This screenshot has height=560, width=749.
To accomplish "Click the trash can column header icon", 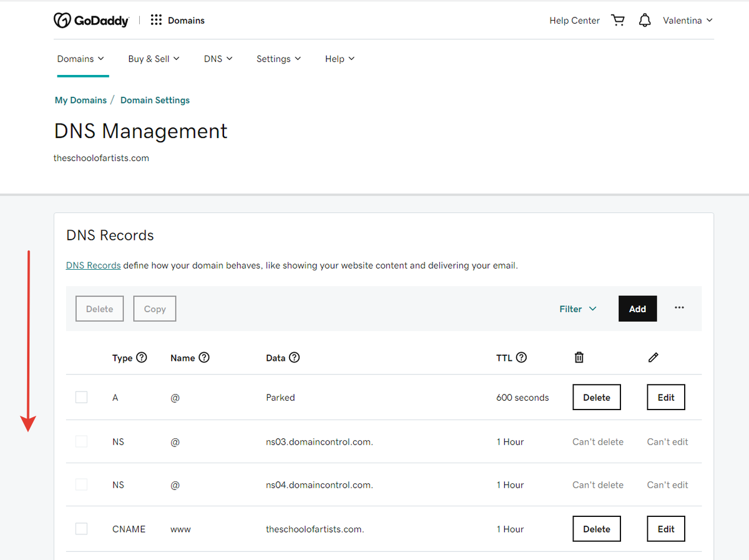I will point(579,358).
